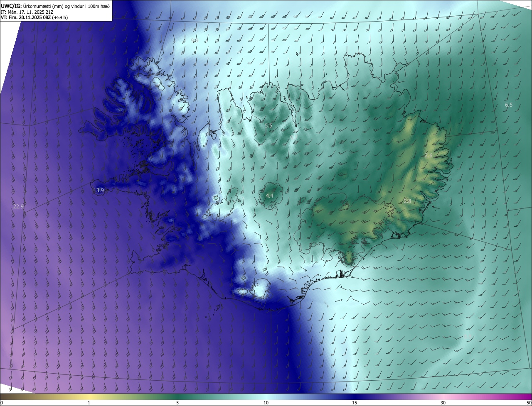The width and height of the screenshot is (532, 406).
Task: Click the 22.9 value label on the map
Action: [18, 206]
